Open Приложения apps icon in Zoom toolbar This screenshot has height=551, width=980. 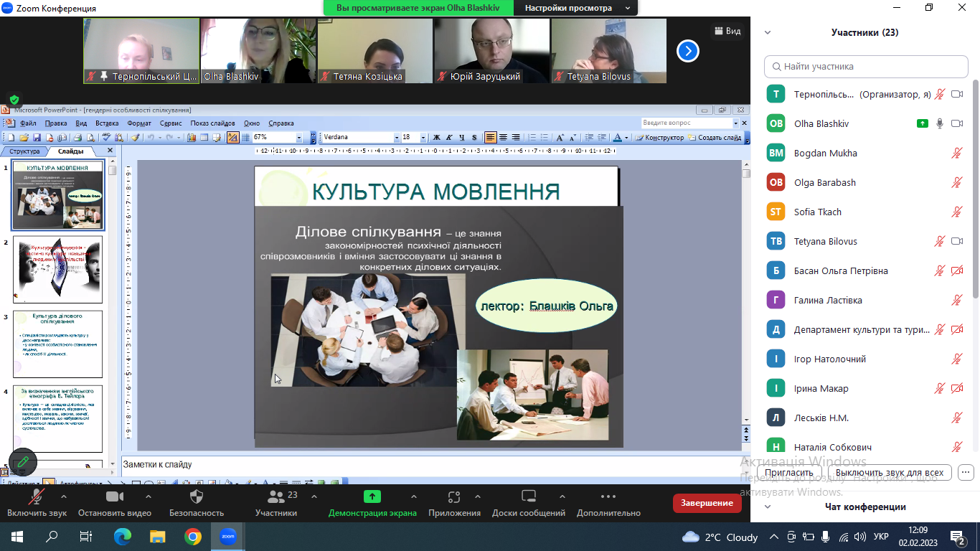(x=454, y=496)
